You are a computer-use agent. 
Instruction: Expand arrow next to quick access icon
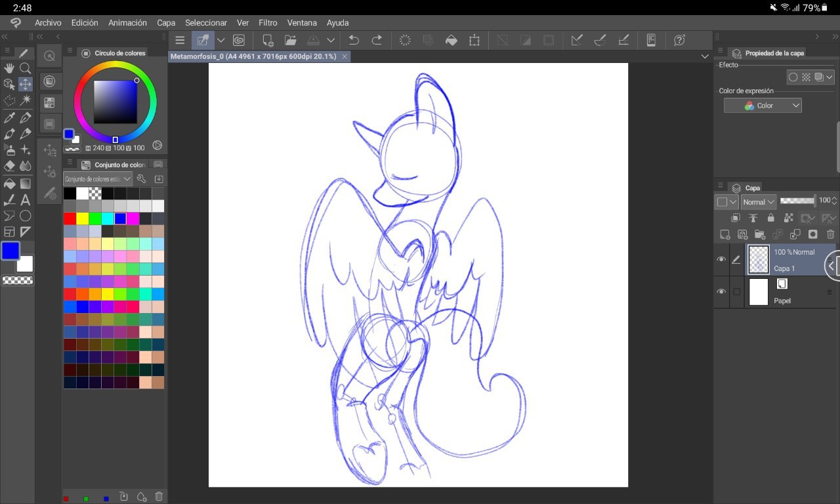click(221, 40)
